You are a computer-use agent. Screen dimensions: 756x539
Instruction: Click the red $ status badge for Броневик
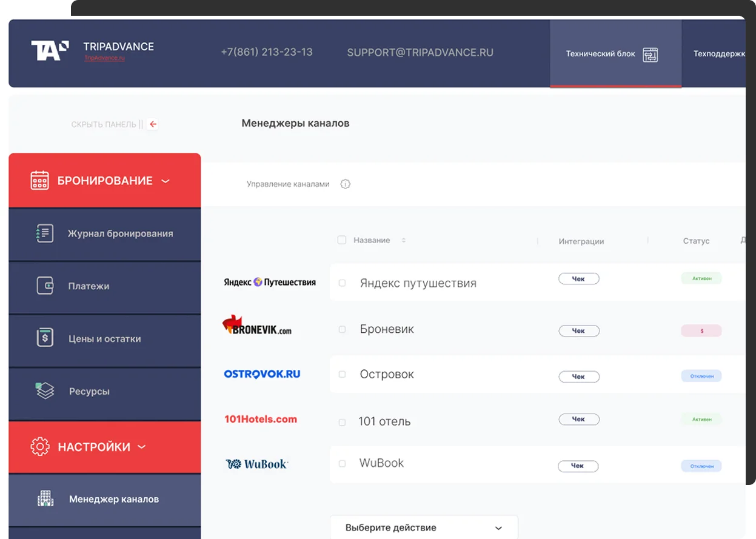(x=701, y=331)
